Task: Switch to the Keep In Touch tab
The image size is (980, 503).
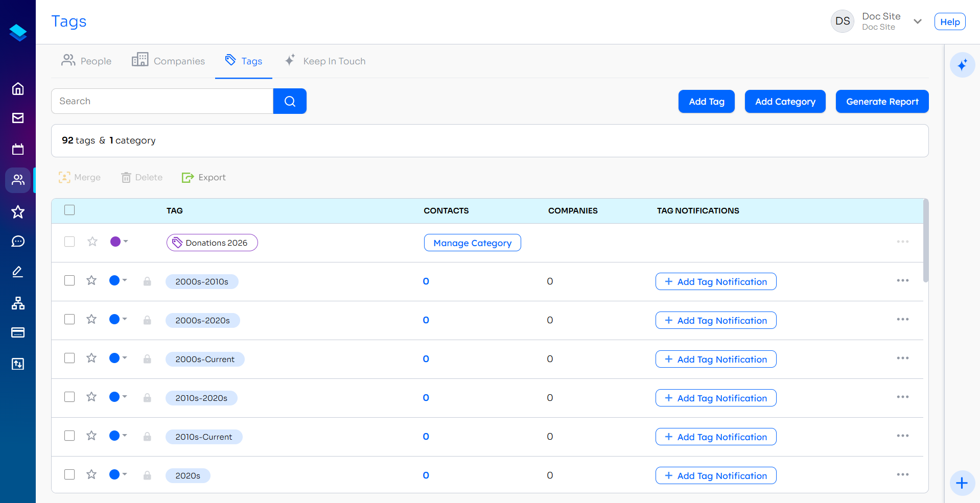Action: pyautogui.click(x=325, y=61)
